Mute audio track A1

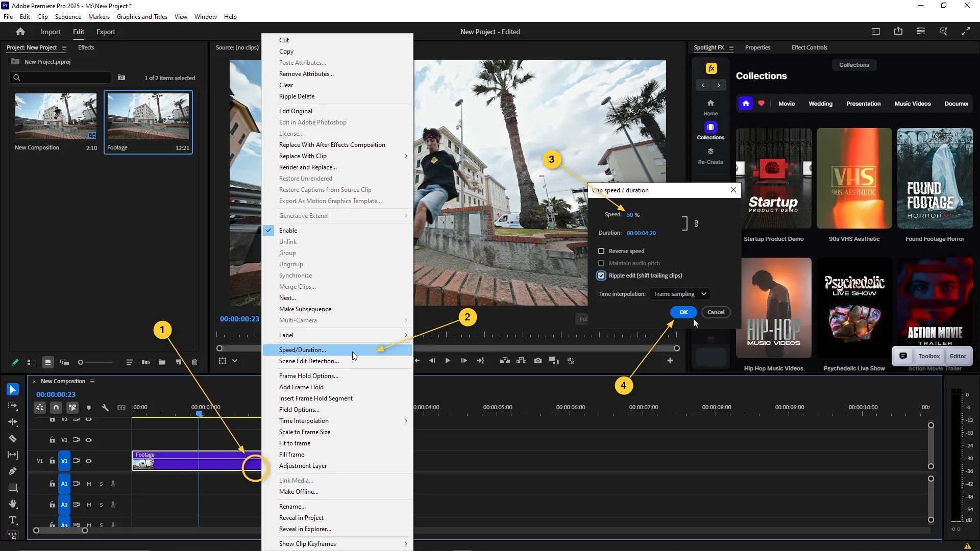(89, 484)
